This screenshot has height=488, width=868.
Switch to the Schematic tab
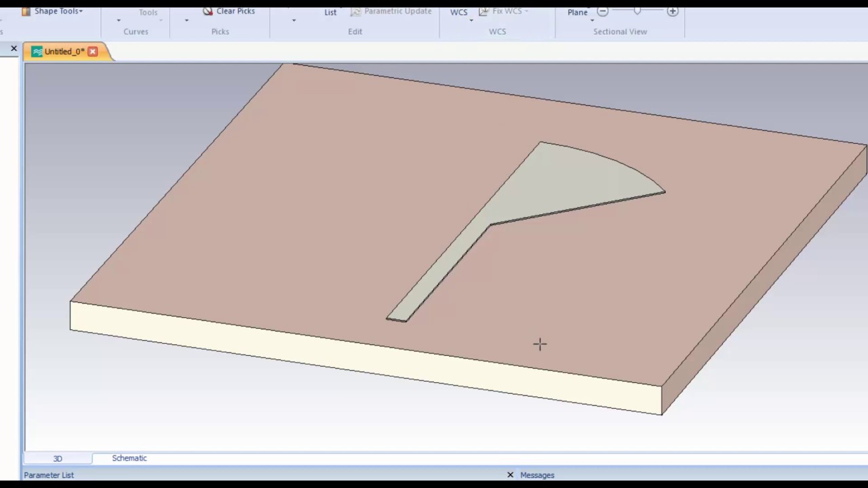129,458
